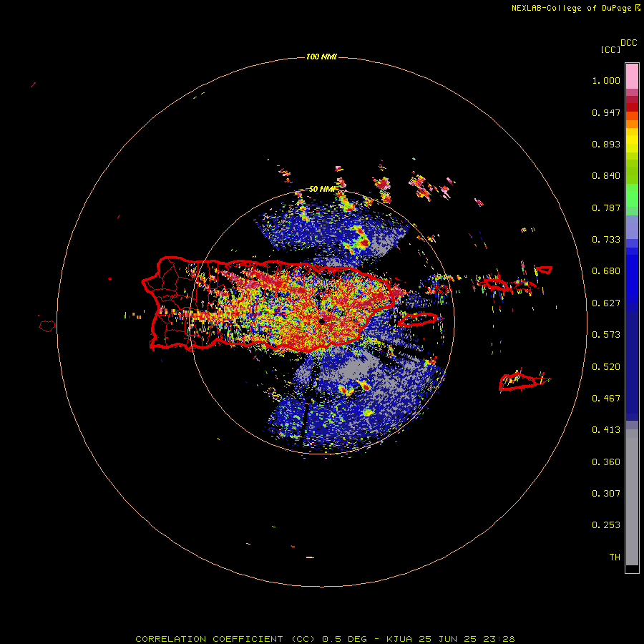Click the black radar site dot at center
This screenshot has width=644, height=644.
point(323,321)
